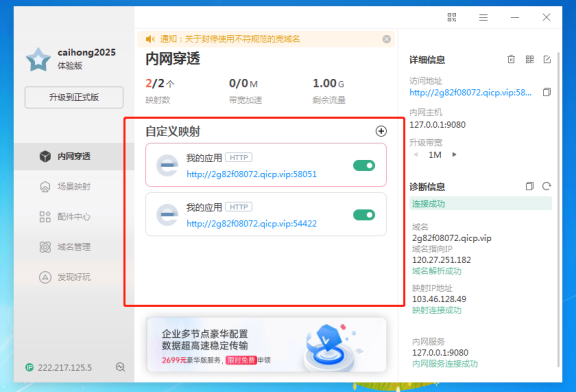Viewport: 576px width, 392px height.
Task: Edit the mapping using the pencil icon
Action: 547,59
